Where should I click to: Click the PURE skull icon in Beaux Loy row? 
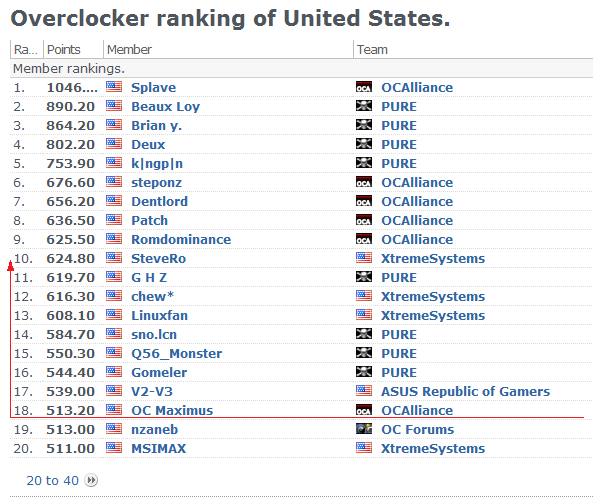(x=364, y=106)
